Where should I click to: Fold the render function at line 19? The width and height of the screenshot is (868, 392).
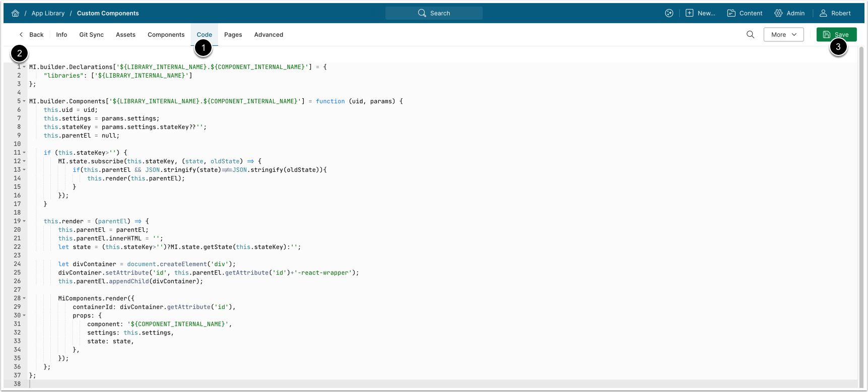[24, 221]
